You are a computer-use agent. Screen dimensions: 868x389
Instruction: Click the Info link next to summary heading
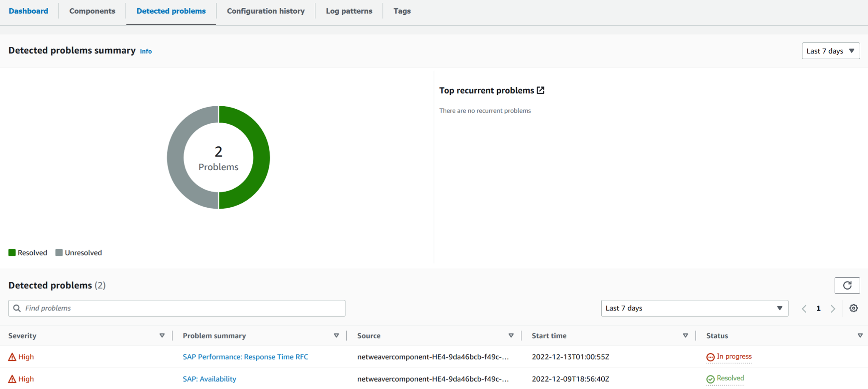(x=145, y=51)
